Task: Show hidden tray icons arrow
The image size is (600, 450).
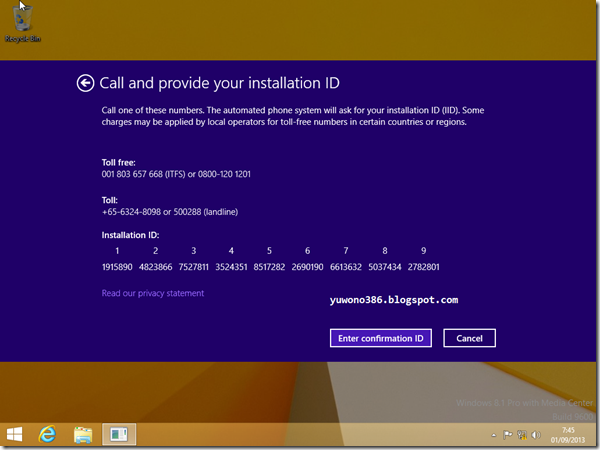Action: [494, 435]
